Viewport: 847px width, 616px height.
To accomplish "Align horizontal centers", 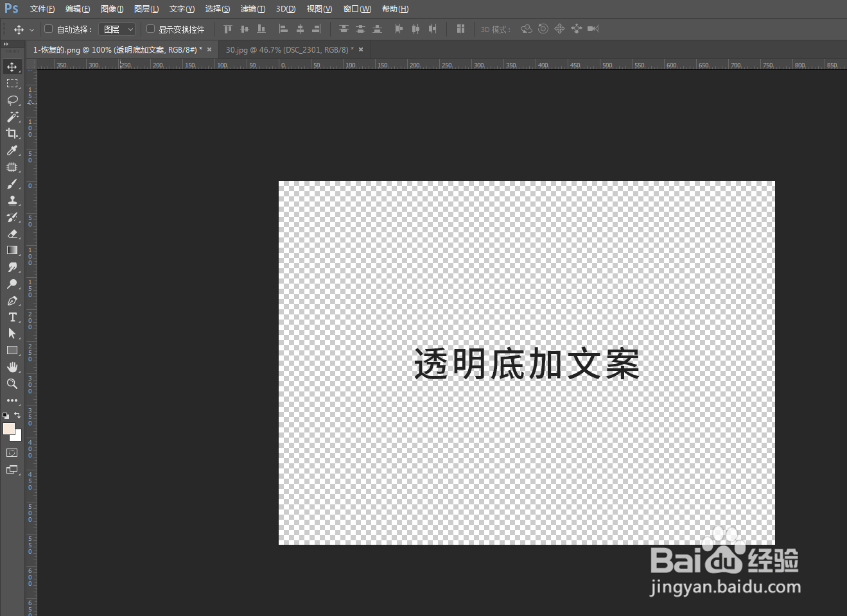I will pyautogui.click(x=300, y=29).
